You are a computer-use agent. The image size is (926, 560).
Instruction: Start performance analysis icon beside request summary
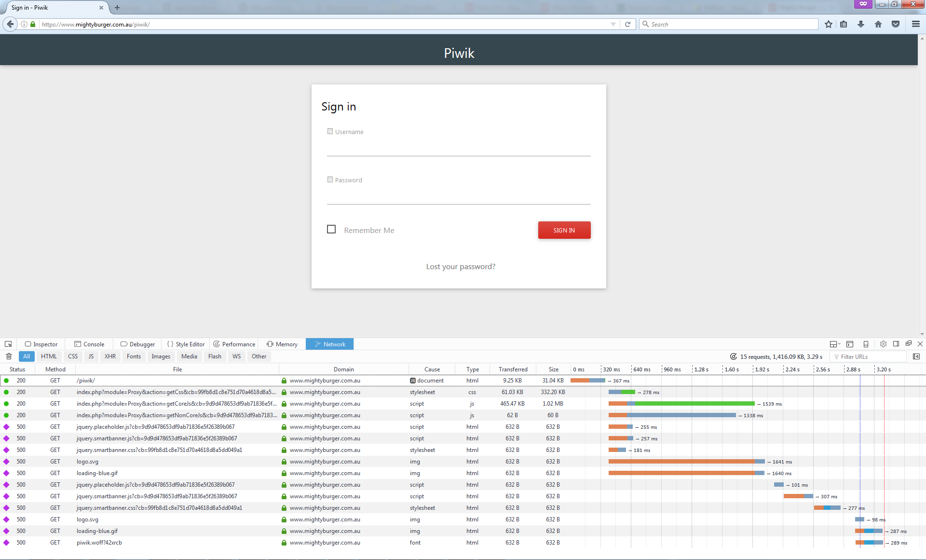point(734,356)
